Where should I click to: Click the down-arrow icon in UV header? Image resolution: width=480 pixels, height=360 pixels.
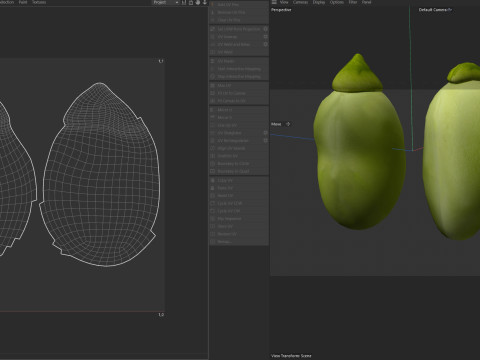[204, 2]
